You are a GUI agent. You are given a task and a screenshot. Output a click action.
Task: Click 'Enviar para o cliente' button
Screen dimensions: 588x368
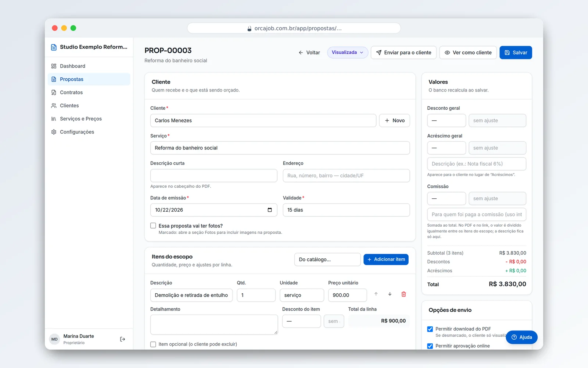(x=404, y=53)
